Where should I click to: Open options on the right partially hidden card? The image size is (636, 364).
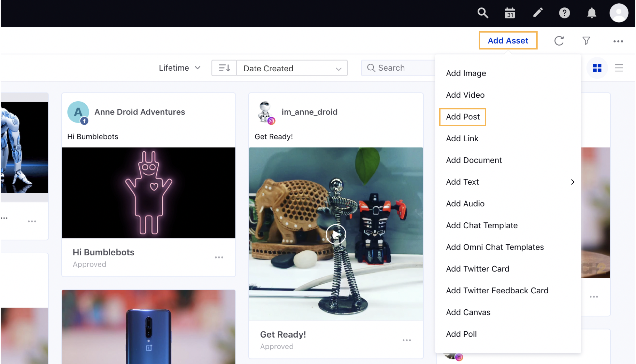click(x=594, y=297)
